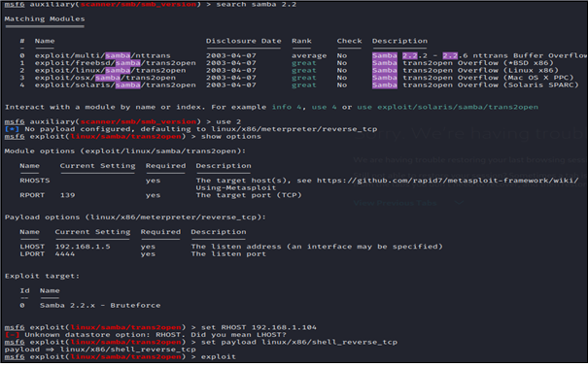Click exploit/osx/samba/trans2open module name
This screenshot has height=367, width=588.
pyautogui.click(x=105, y=78)
